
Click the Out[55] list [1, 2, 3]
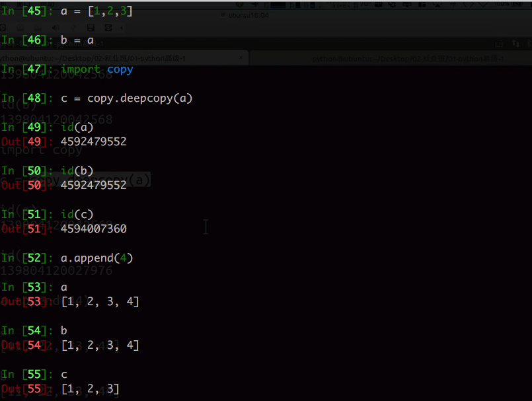point(91,389)
